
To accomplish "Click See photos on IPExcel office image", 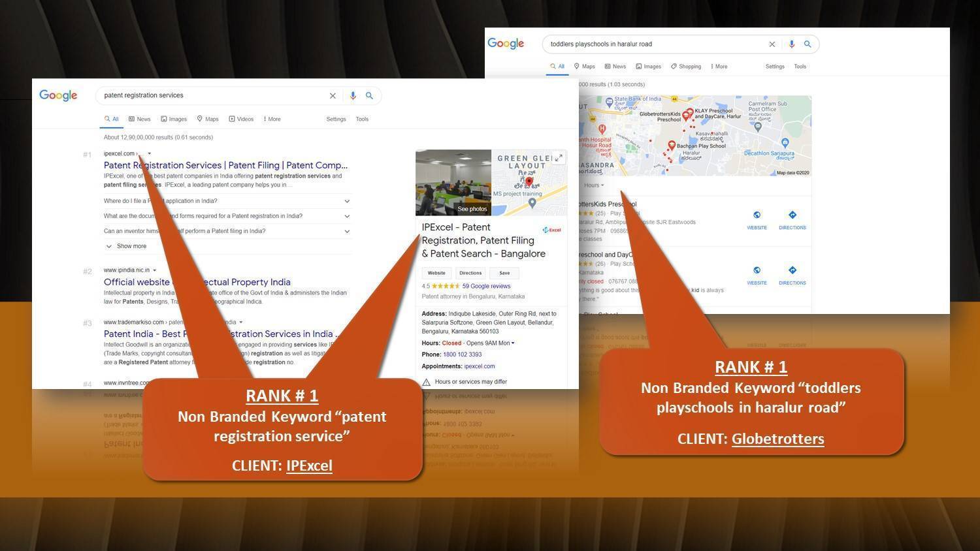I will (x=472, y=209).
